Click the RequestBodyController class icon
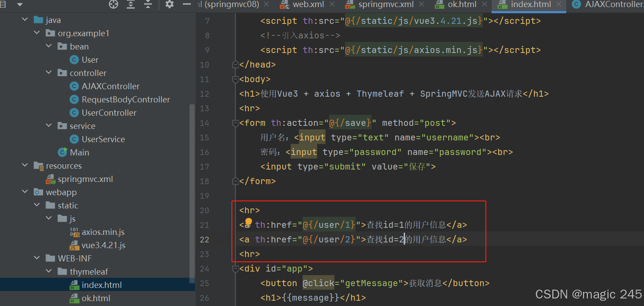The width and height of the screenshot is (644, 306). [x=74, y=99]
